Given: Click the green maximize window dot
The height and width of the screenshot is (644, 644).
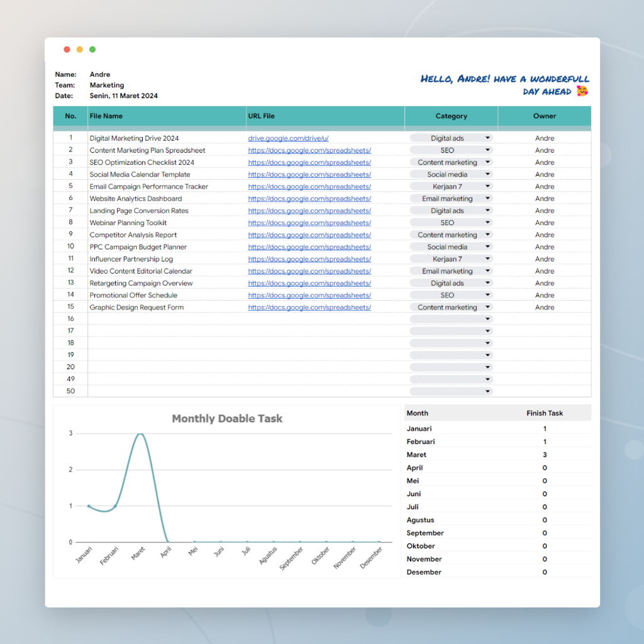Looking at the screenshot, I should coord(92,50).
